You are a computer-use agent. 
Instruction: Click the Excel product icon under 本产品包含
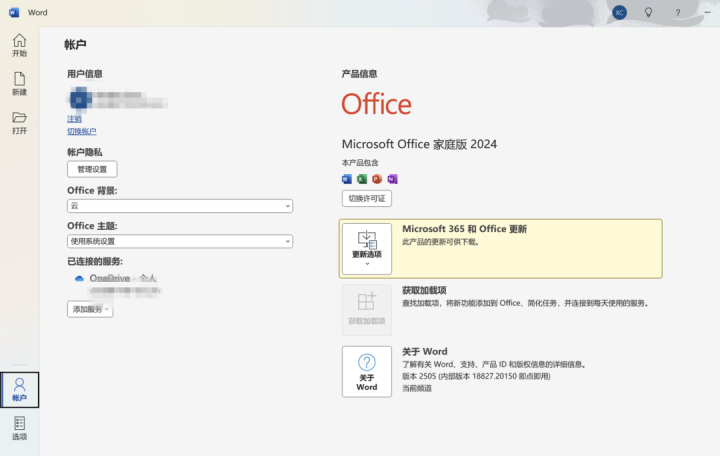(x=362, y=179)
